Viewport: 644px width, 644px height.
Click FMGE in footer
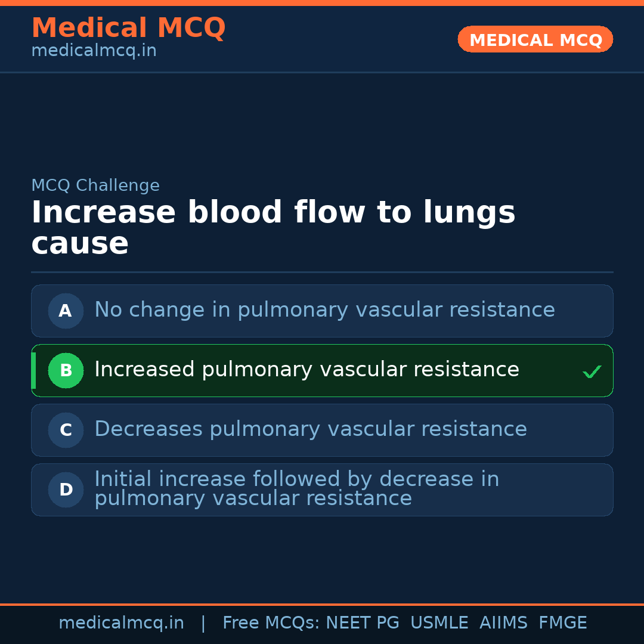click(562, 623)
